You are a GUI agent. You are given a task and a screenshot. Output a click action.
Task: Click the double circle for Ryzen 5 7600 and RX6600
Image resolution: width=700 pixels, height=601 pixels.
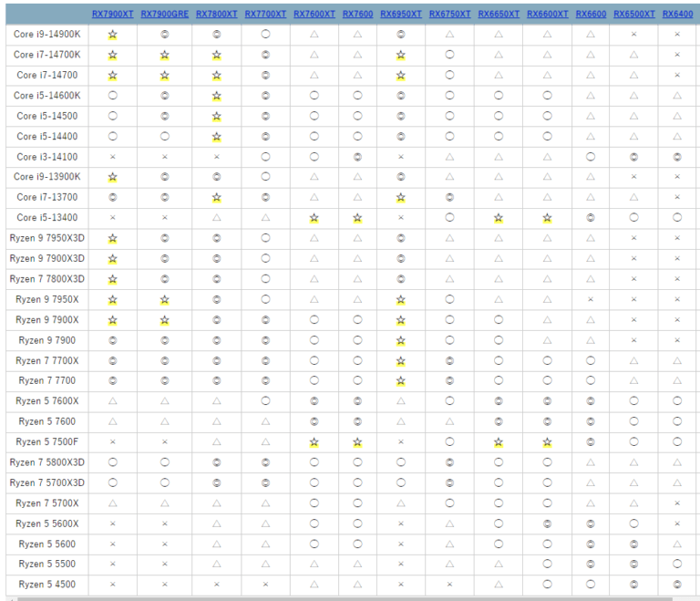pyautogui.click(x=591, y=421)
